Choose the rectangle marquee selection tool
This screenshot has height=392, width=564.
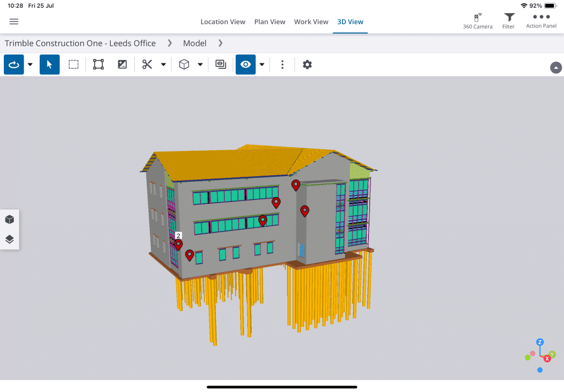click(73, 64)
